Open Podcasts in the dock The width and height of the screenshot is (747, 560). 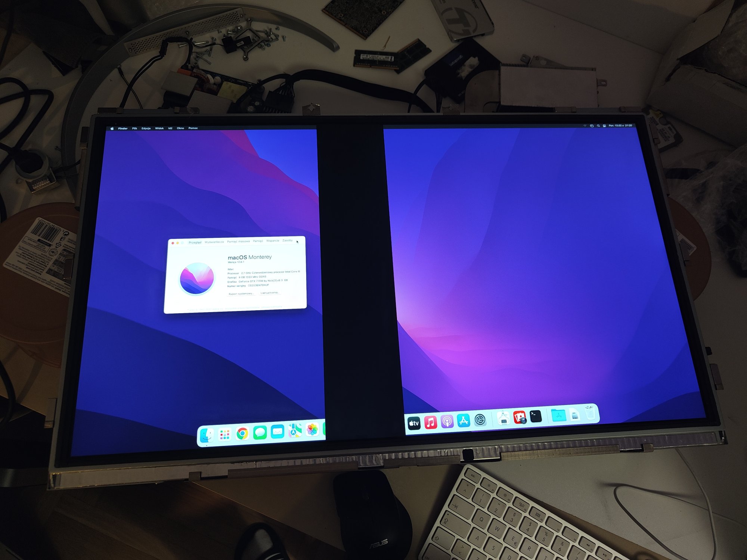point(447,422)
